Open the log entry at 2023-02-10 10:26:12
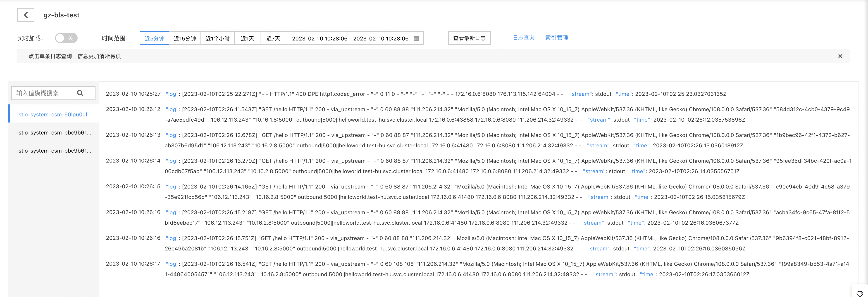The width and height of the screenshot is (868, 297). tap(478, 115)
